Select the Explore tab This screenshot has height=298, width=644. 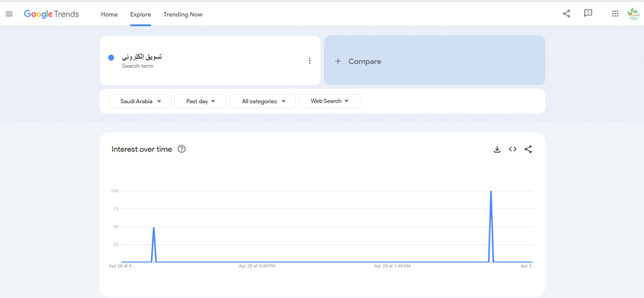[x=140, y=14]
